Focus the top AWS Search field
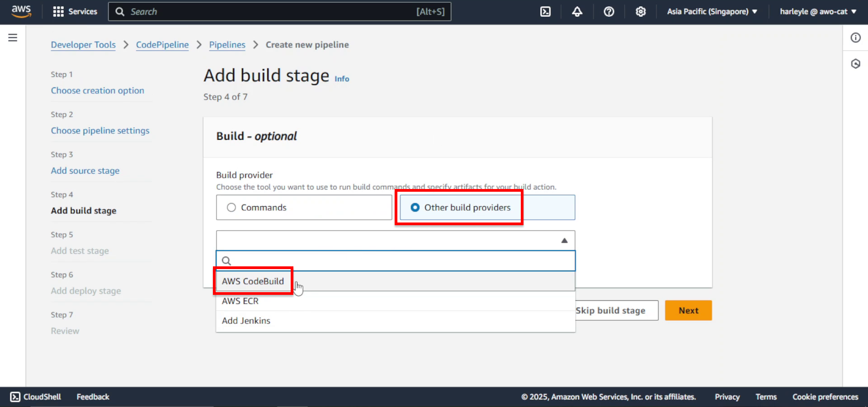868x407 pixels. 279,12
